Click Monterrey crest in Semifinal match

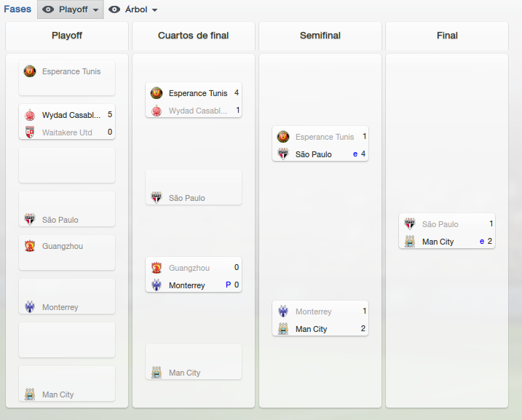pos(283,312)
